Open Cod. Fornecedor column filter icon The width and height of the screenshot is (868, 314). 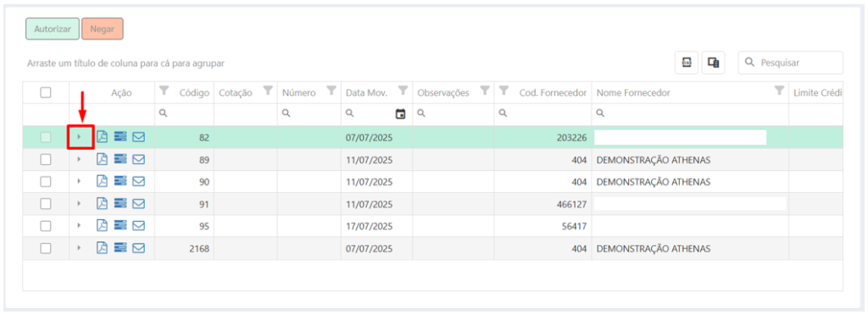504,90
